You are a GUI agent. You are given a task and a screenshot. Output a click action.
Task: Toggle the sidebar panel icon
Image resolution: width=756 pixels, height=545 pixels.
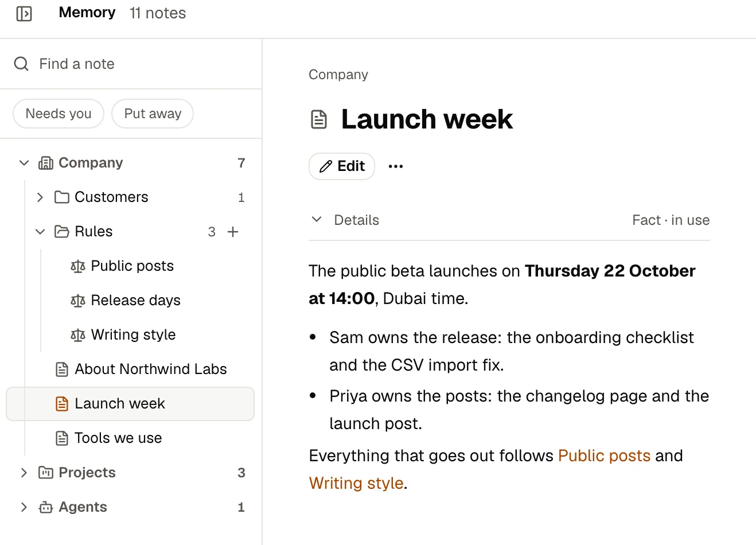tap(24, 13)
